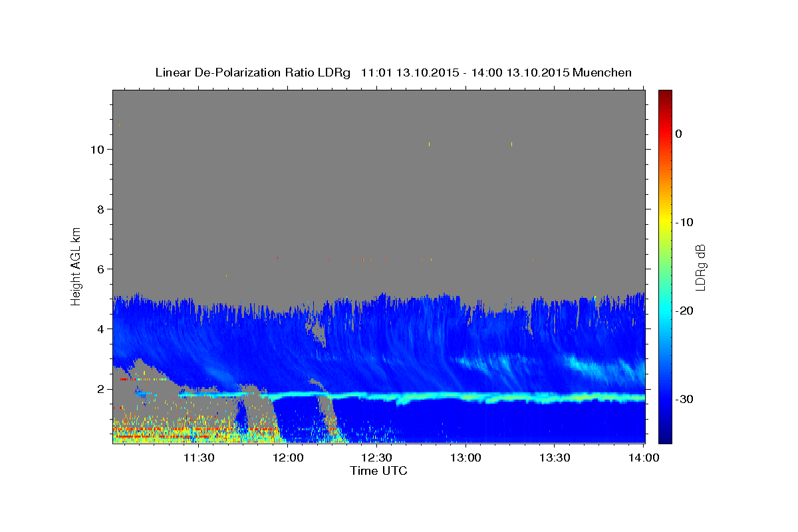Viewport: 798px width, 532px height.
Task: Click the '13:30' time axis label
Action: (x=554, y=458)
